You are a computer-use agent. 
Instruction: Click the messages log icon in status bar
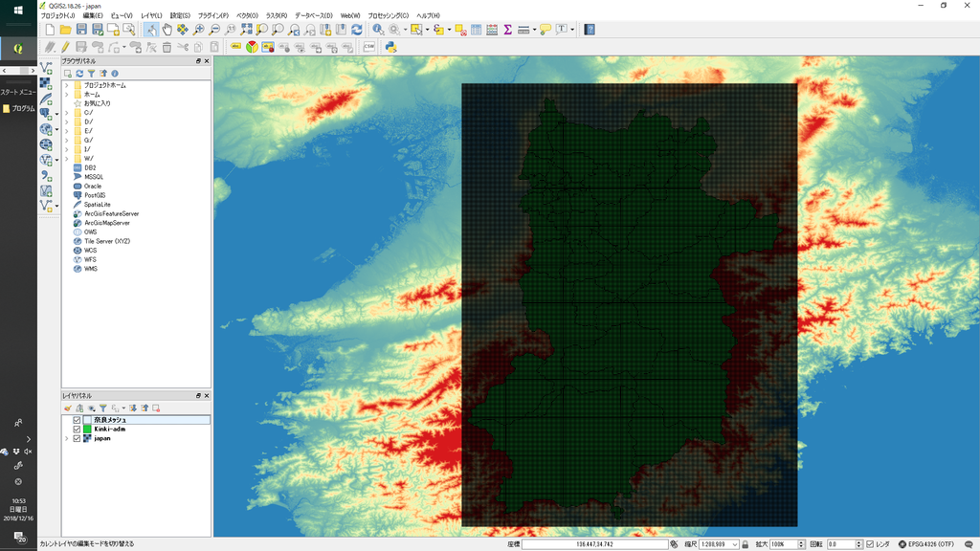tap(969, 544)
